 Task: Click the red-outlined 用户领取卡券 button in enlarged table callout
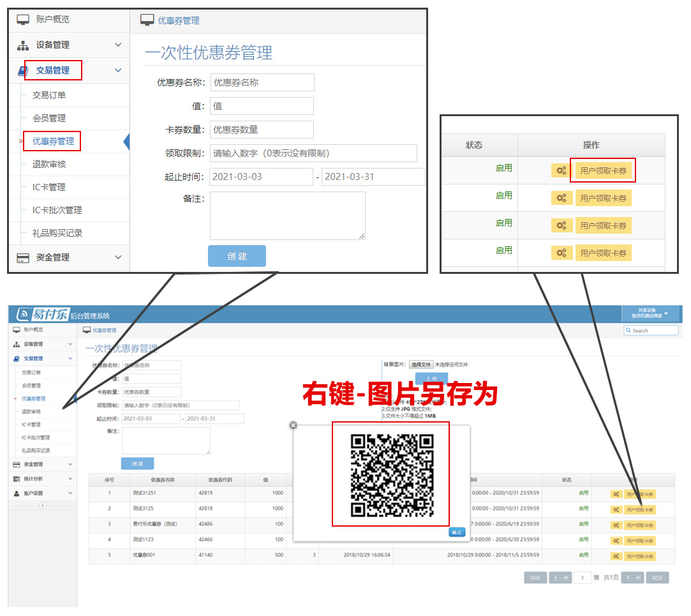coord(603,170)
